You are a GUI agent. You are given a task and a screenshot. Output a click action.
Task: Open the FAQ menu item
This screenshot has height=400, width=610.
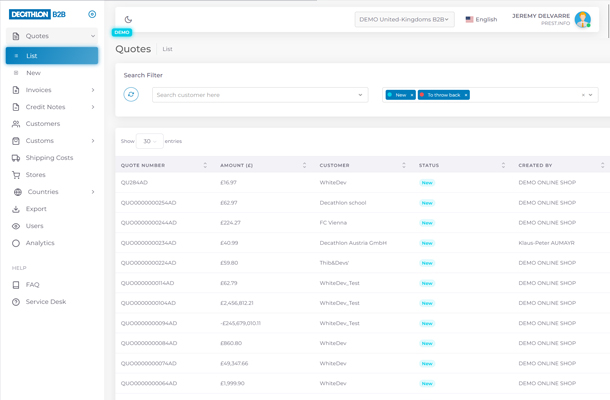pyautogui.click(x=33, y=285)
